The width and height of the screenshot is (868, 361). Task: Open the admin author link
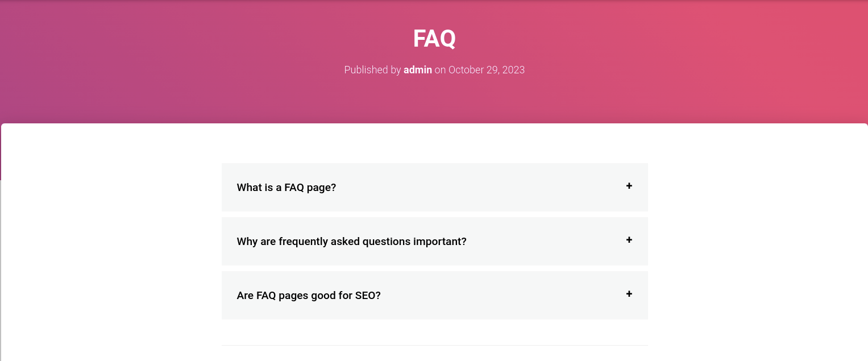(x=418, y=70)
